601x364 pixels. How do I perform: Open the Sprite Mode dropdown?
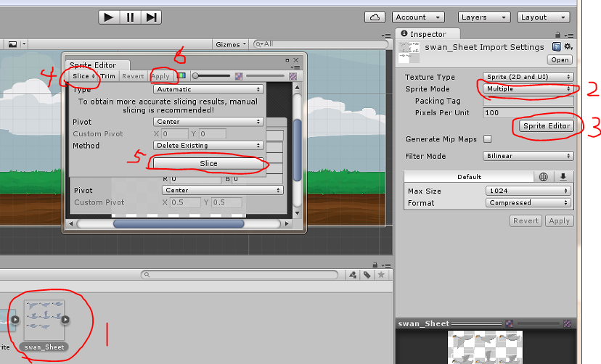[x=528, y=88]
